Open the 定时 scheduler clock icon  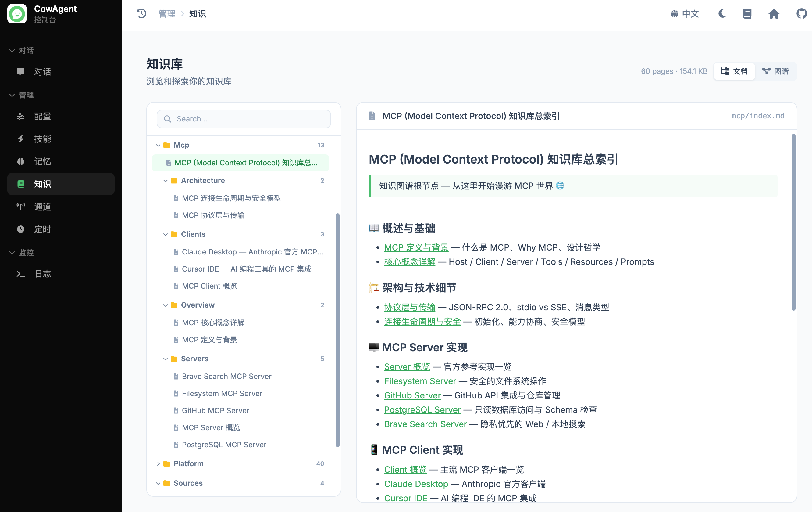point(21,229)
